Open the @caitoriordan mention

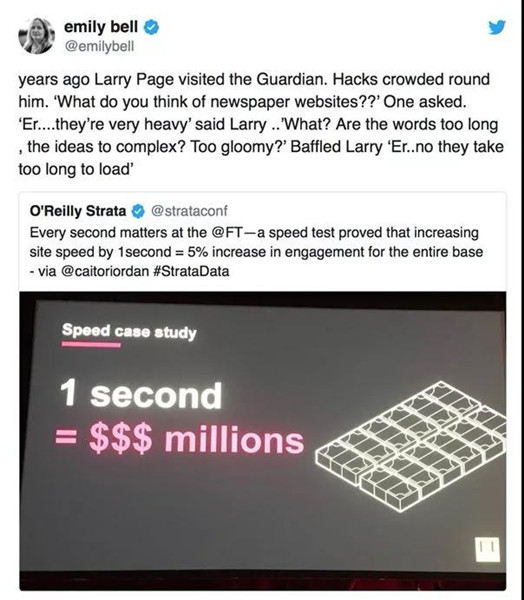coord(104,271)
